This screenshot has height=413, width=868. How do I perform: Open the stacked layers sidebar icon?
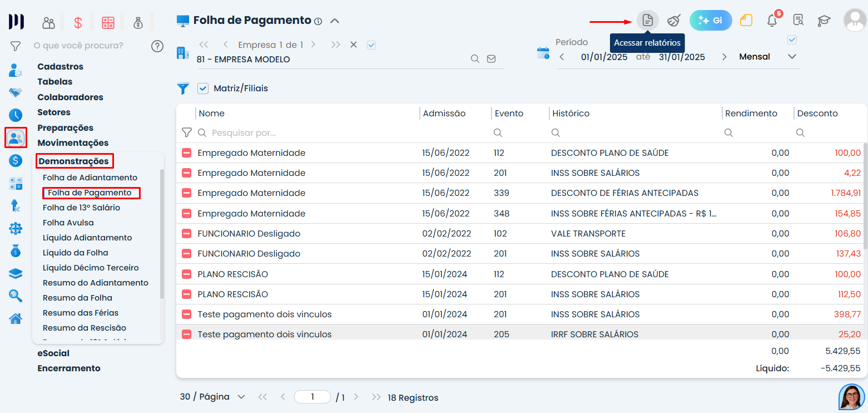[x=16, y=273]
